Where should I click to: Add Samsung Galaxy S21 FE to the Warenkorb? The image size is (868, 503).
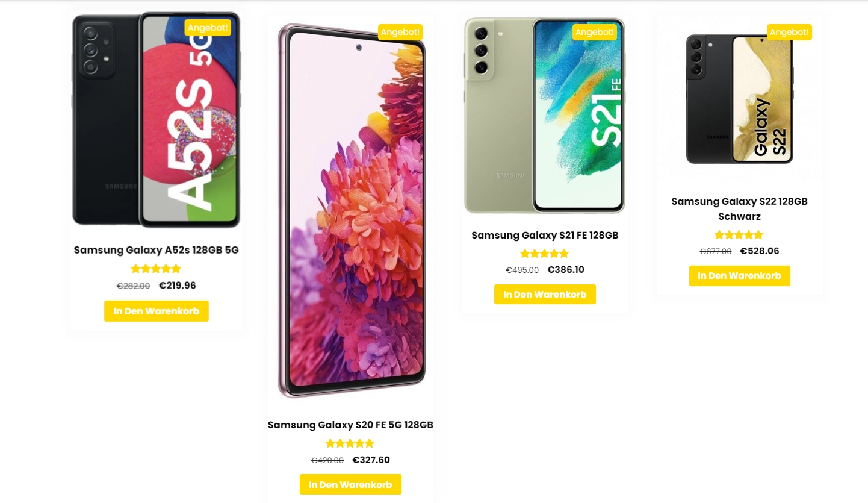click(x=545, y=295)
